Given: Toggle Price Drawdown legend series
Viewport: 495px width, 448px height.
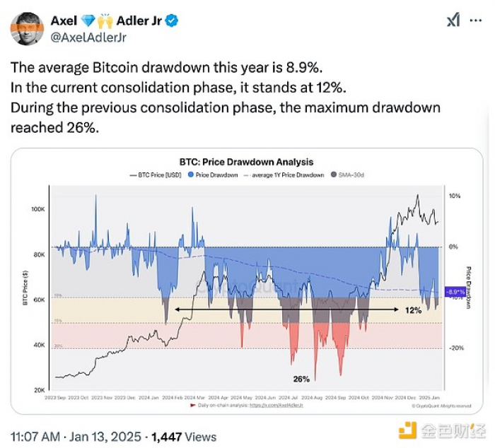Looking at the screenshot, I should pyautogui.click(x=213, y=175).
